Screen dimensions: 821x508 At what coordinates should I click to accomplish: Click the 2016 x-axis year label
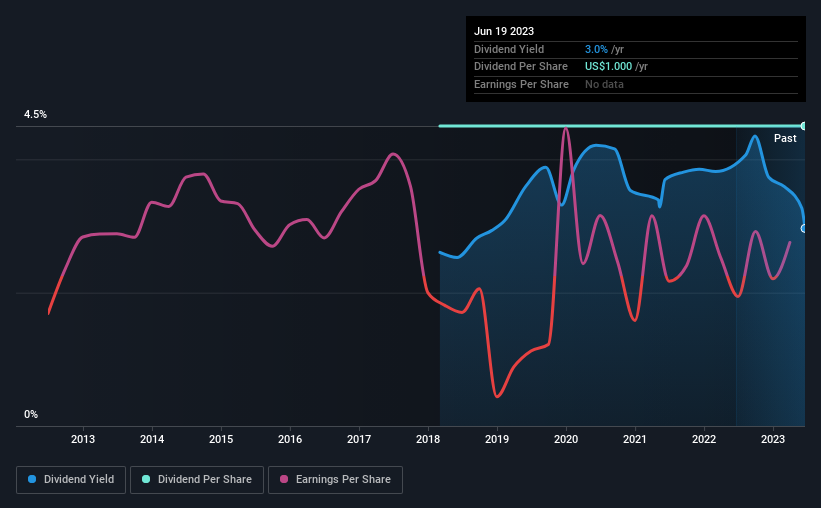click(290, 439)
